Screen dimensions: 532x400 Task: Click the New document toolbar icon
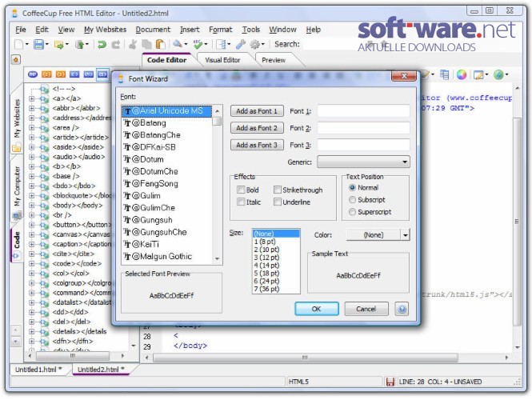[18, 44]
